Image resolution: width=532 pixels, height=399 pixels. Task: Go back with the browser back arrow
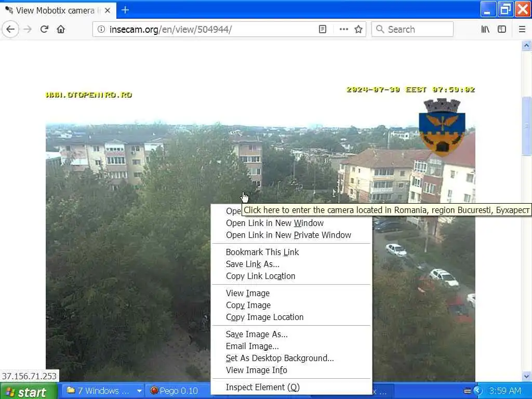pyautogui.click(x=10, y=29)
